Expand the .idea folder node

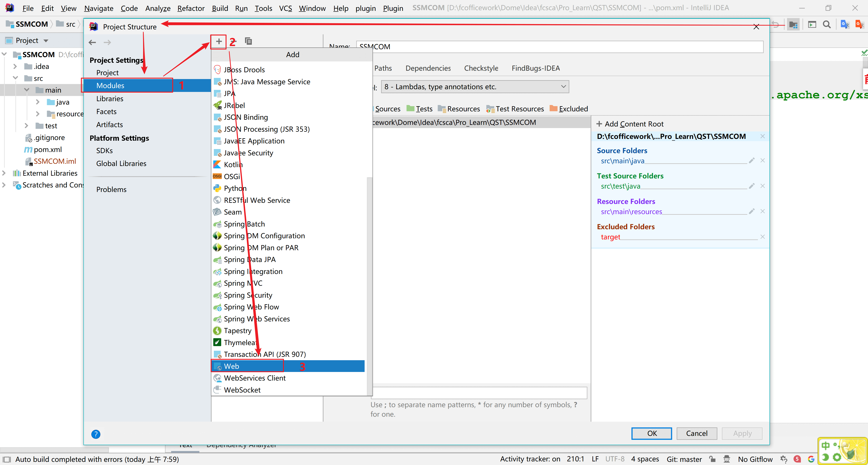[x=15, y=66]
